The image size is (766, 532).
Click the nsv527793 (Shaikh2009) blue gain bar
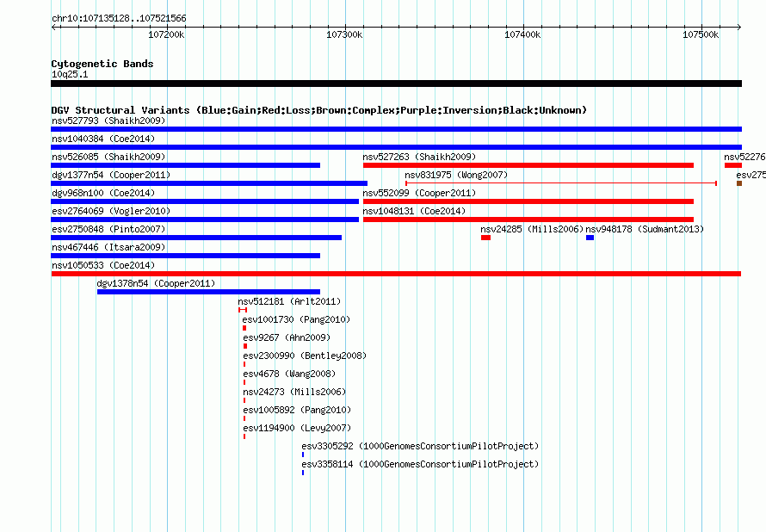396,129
